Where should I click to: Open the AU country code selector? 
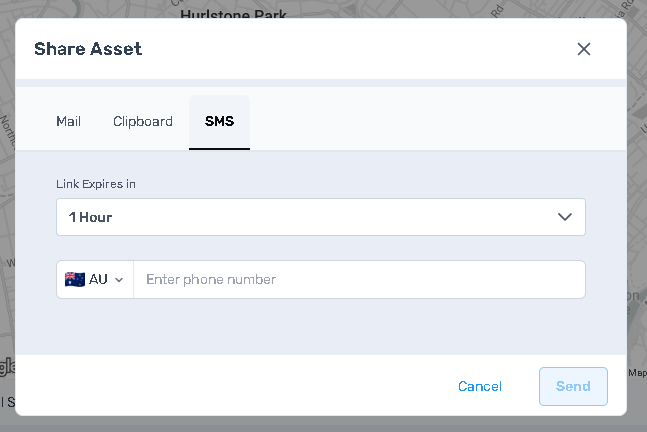(94, 280)
